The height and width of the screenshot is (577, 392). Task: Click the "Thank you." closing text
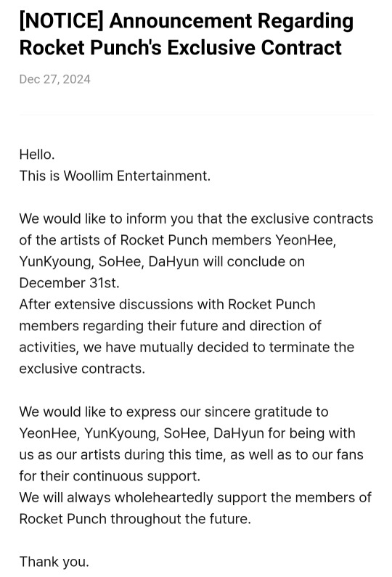tap(54, 562)
